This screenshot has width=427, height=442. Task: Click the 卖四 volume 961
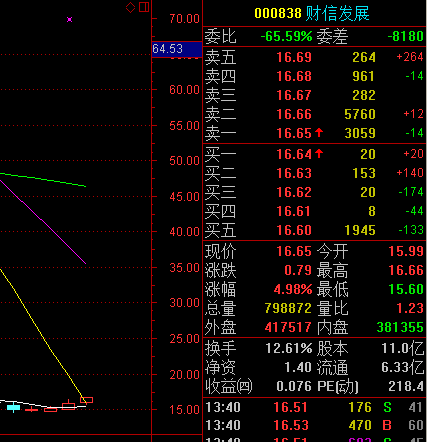point(364,76)
